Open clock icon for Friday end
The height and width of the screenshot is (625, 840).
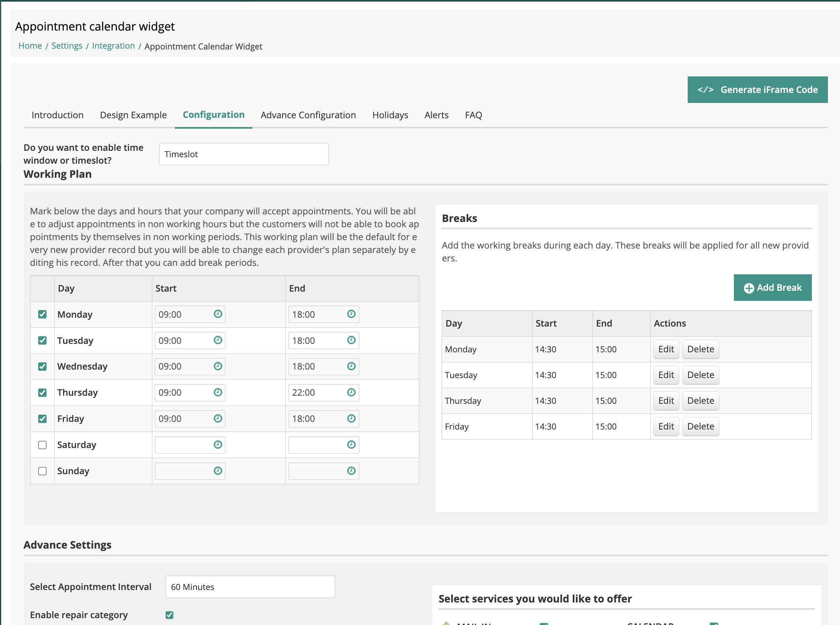[x=351, y=419]
